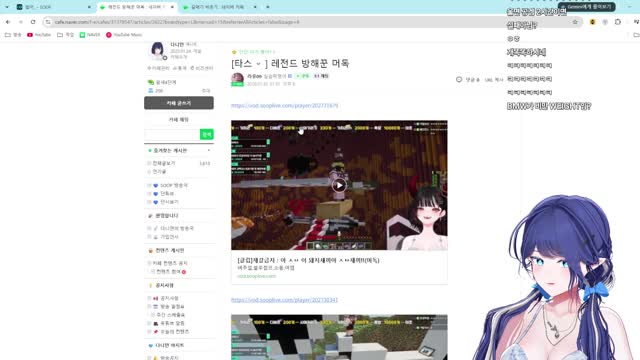Switch to the third 네이버 카페 tab
Viewport: 640px width, 360px height.
[220, 7]
